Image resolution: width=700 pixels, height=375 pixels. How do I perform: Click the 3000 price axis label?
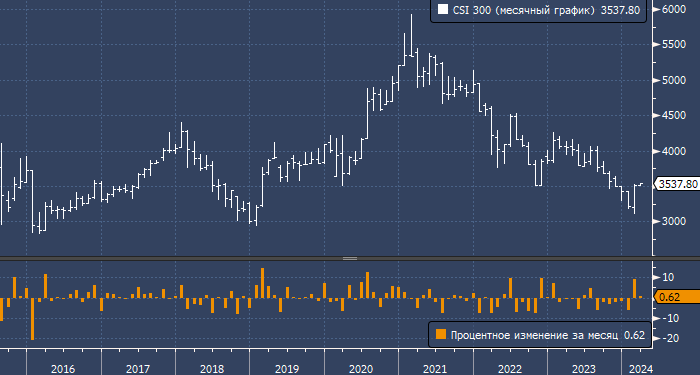tap(673, 221)
